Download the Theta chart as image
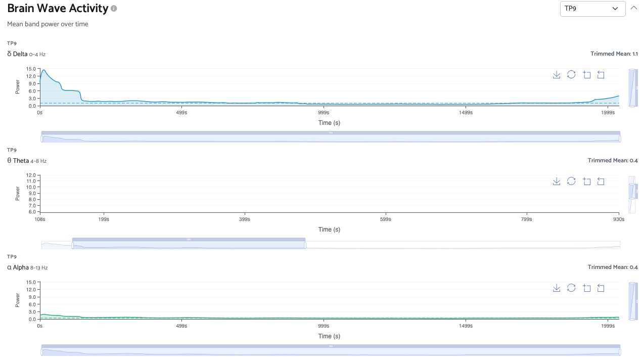This screenshot has height=359, width=644. [557, 181]
